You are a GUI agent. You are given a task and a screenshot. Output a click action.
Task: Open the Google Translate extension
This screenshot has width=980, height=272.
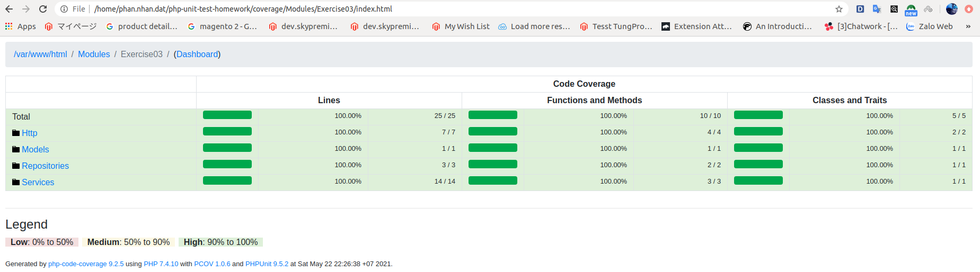coord(877,9)
